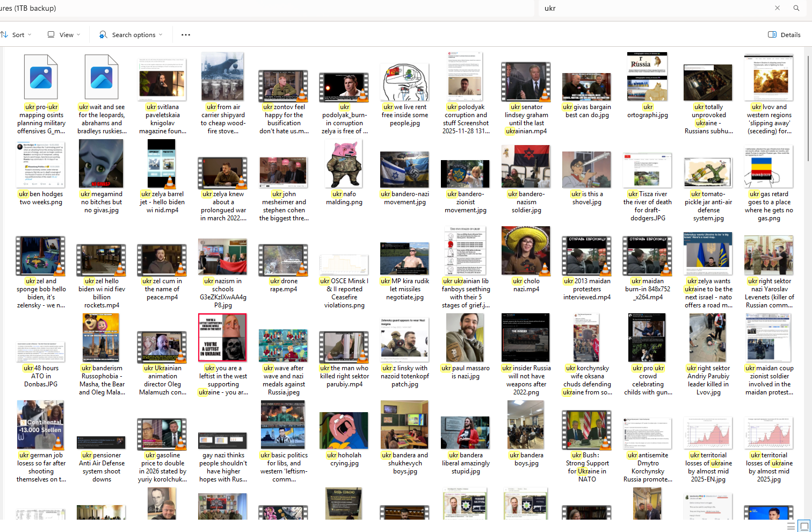The width and height of the screenshot is (812, 532).
Task: Select the 'ukr pro-ukr mapping osints' image file icon
Action: click(x=41, y=77)
